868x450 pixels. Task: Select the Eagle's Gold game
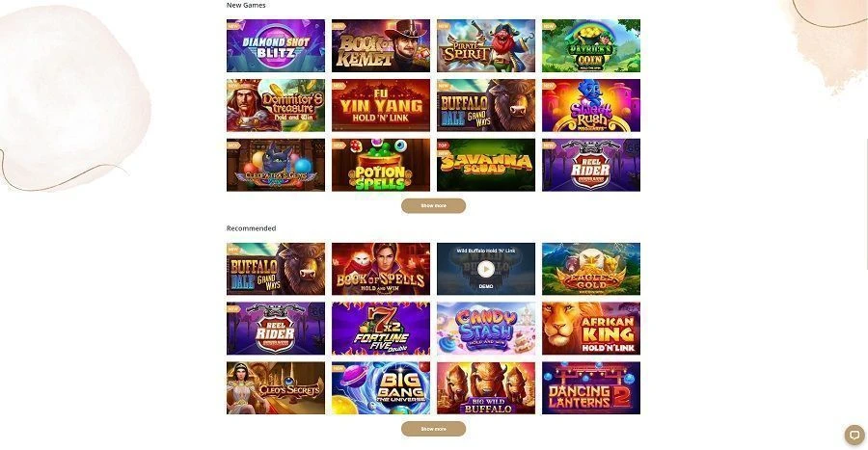591,269
